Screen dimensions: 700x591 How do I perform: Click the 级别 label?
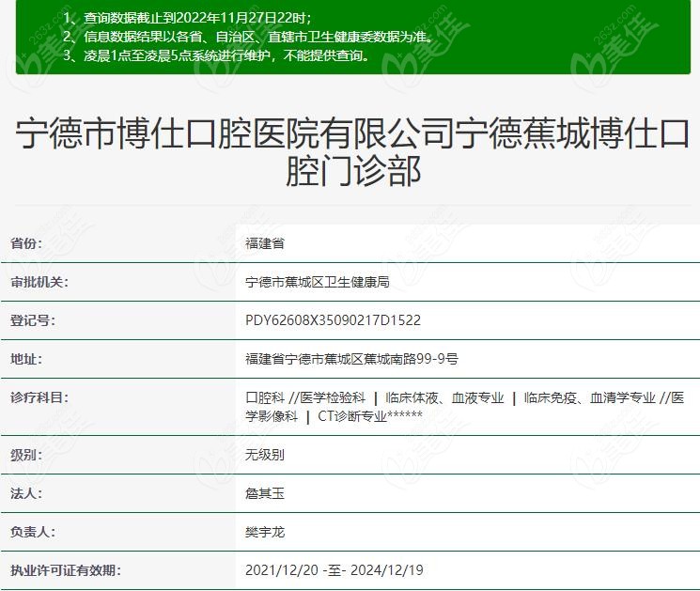pyautogui.click(x=26, y=455)
